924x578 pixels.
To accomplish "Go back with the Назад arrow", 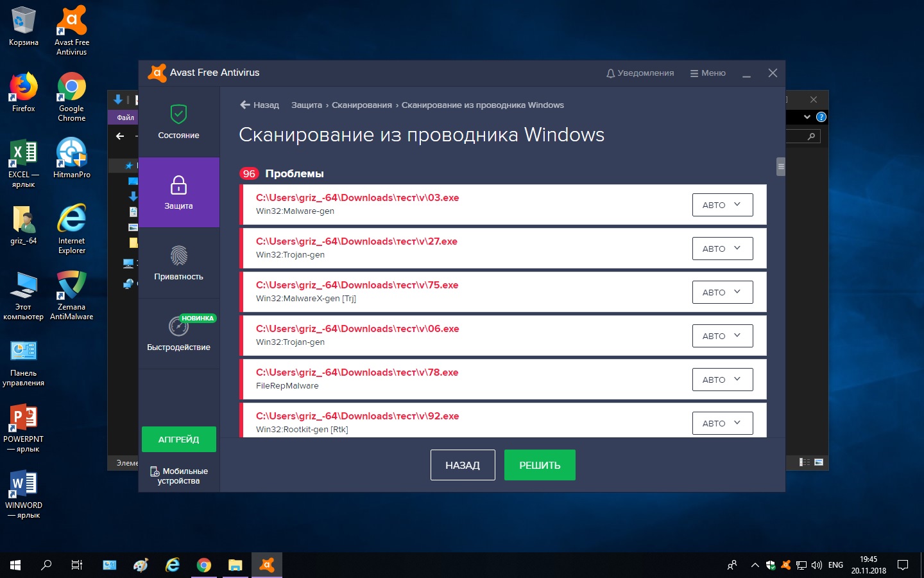I will pyautogui.click(x=259, y=105).
